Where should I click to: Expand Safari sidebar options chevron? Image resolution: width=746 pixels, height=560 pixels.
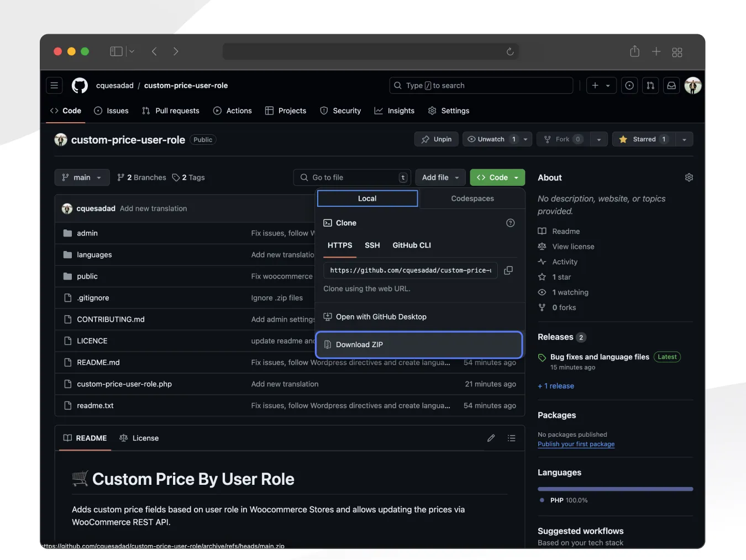pos(132,51)
